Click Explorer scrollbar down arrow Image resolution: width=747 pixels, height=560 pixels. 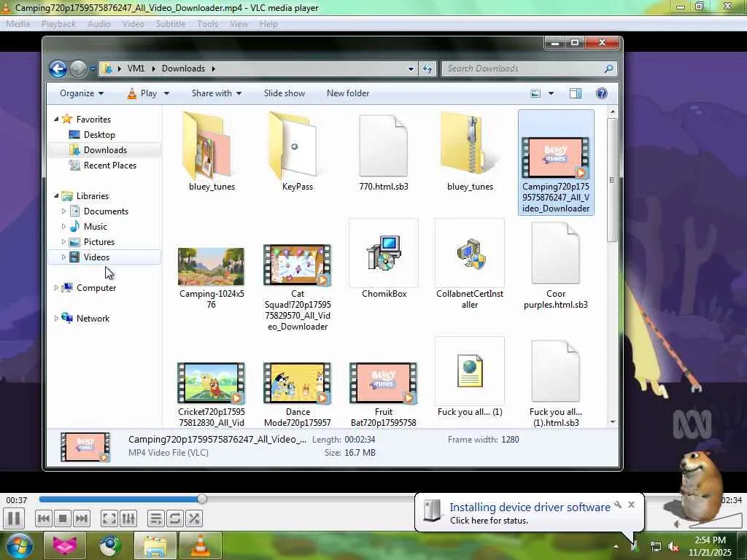click(x=613, y=422)
